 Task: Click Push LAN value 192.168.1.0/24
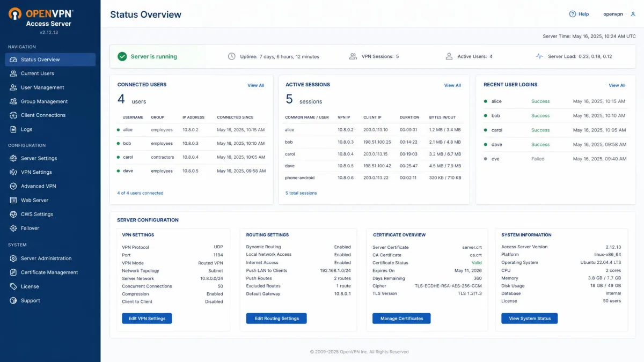pos(335,270)
